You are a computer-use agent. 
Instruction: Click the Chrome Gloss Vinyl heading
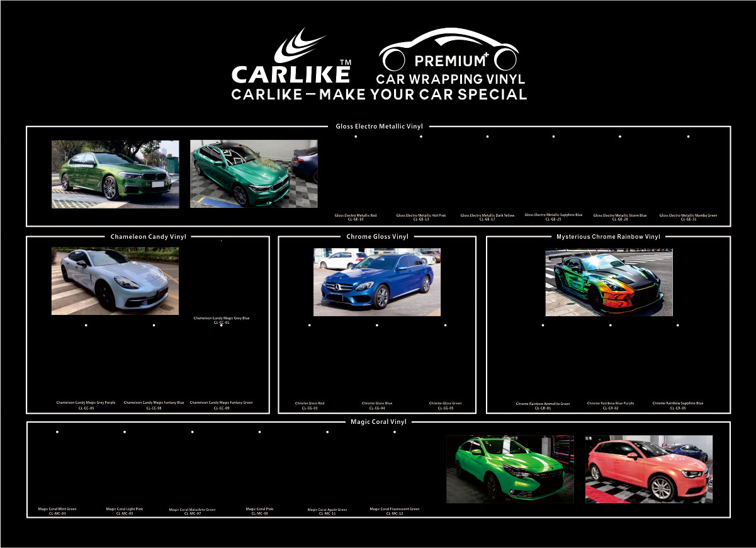point(378,237)
